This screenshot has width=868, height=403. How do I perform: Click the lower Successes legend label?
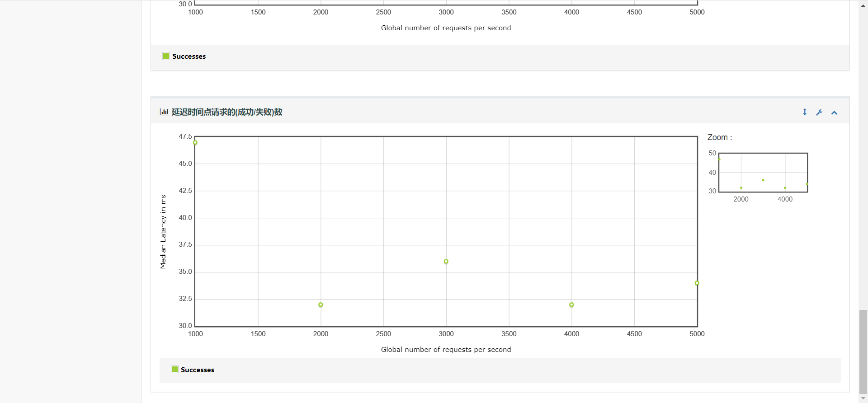tap(198, 370)
